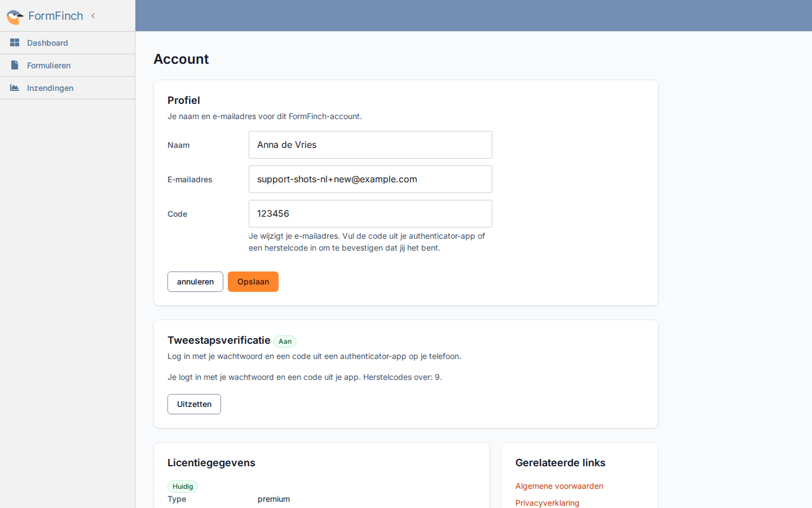Screen dimensions: 812x508
Task: Collapse the sidebar with the chevron
Action: pyautogui.click(x=93, y=16)
